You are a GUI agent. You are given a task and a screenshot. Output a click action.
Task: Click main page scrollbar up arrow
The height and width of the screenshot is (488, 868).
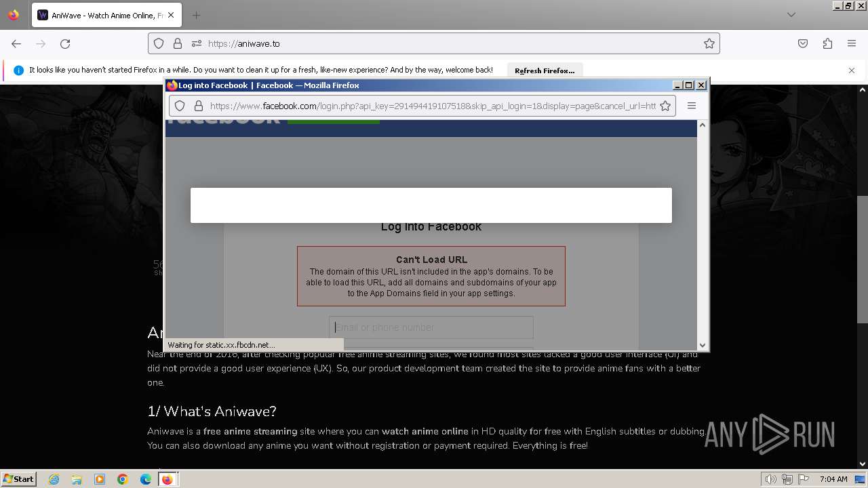point(863,89)
